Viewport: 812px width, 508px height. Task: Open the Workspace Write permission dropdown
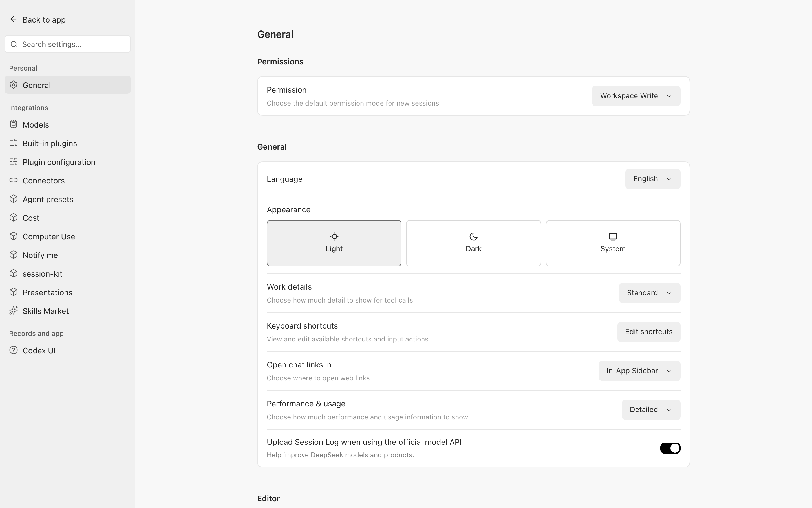(636, 96)
